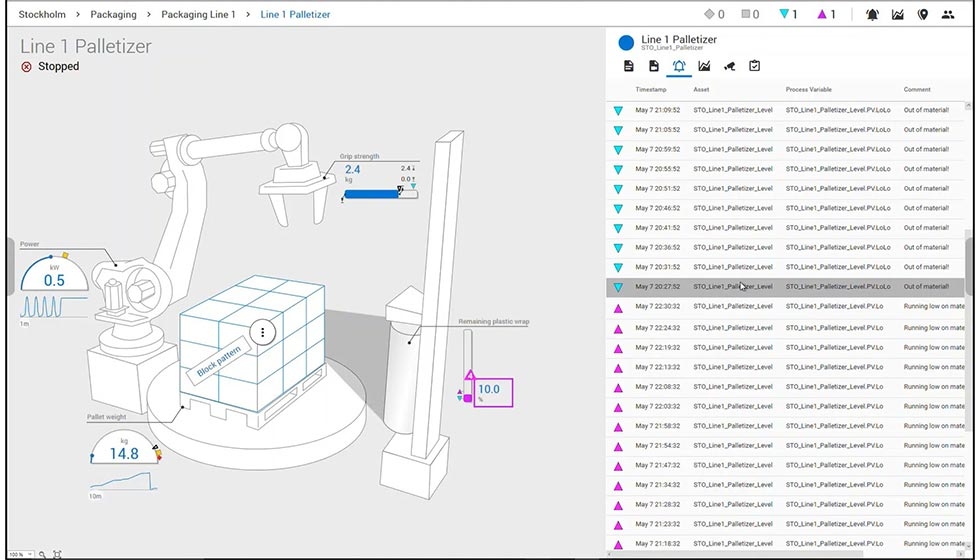Image resolution: width=980 pixels, height=560 pixels.
Task: Expand the collapsed left side panel handle
Action: coord(10,267)
